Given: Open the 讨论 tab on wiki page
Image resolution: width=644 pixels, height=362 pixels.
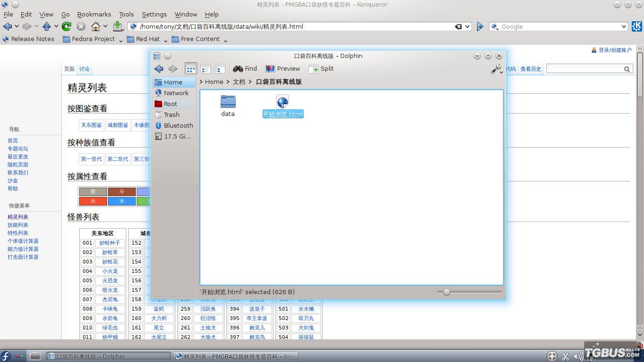Looking at the screenshot, I should click(x=84, y=69).
